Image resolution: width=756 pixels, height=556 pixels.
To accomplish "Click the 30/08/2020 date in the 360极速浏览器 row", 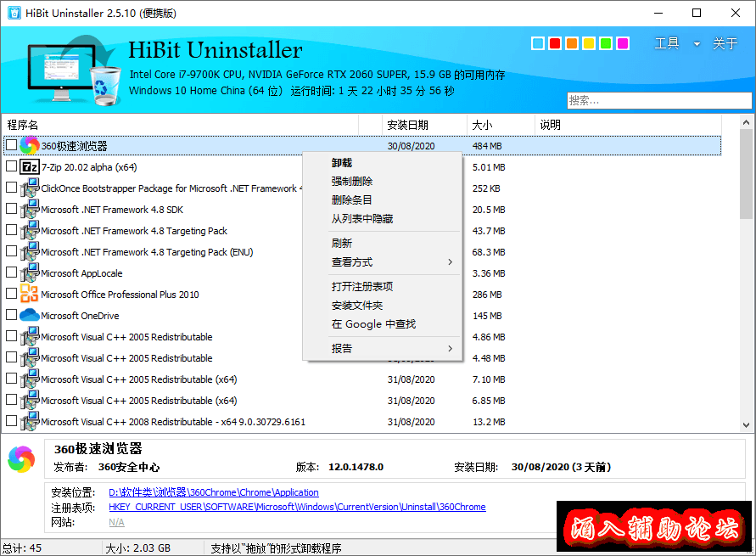I will click(x=411, y=146).
